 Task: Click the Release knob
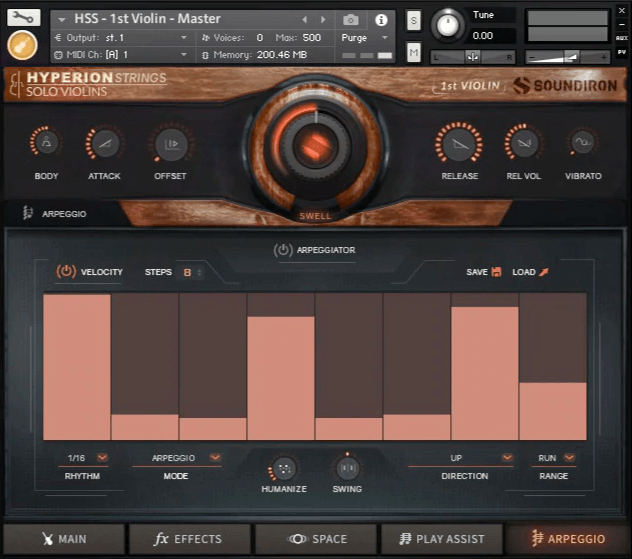(x=459, y=144)
